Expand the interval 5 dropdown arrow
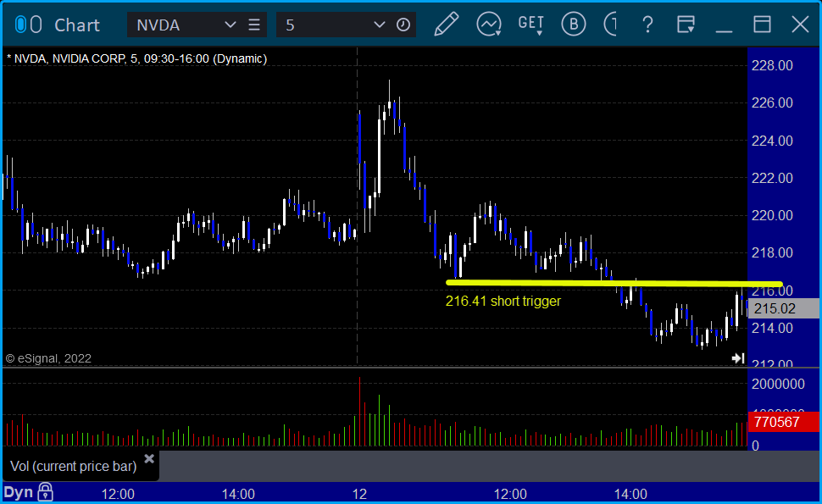822x504 pixels. [379, 25]
